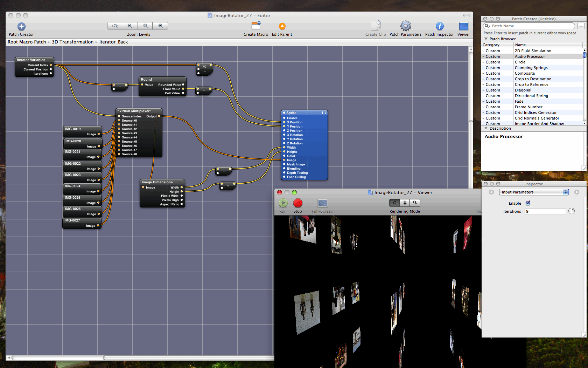Viewport: 588px width, 368px height.
Task: Click the Patch Browser vertical scrollbar
Action: pos(584,87)
